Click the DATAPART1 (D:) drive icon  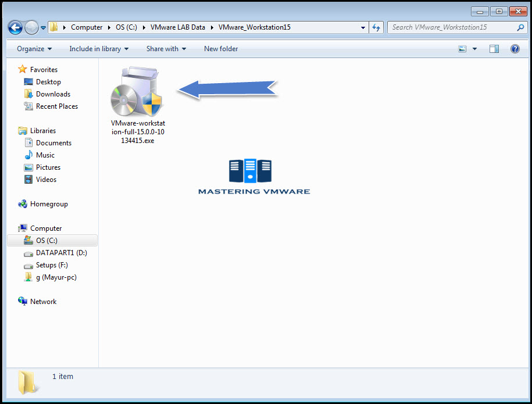tap(28, 253)
